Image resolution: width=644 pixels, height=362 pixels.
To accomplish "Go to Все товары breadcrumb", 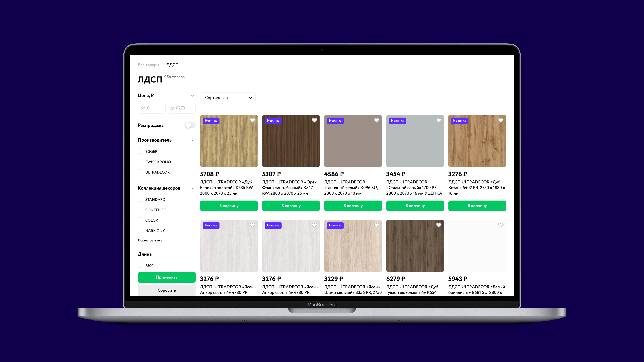I will point(148,65).
